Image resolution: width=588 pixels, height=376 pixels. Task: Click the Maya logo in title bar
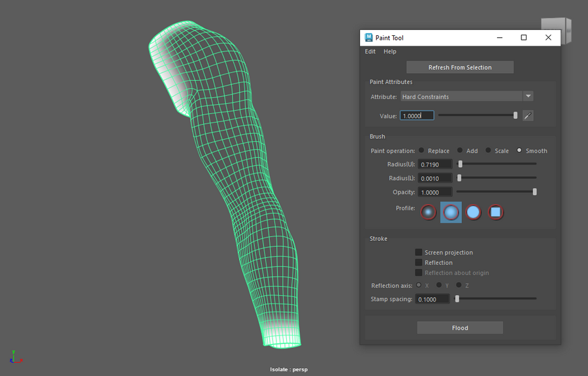[368, 38]
